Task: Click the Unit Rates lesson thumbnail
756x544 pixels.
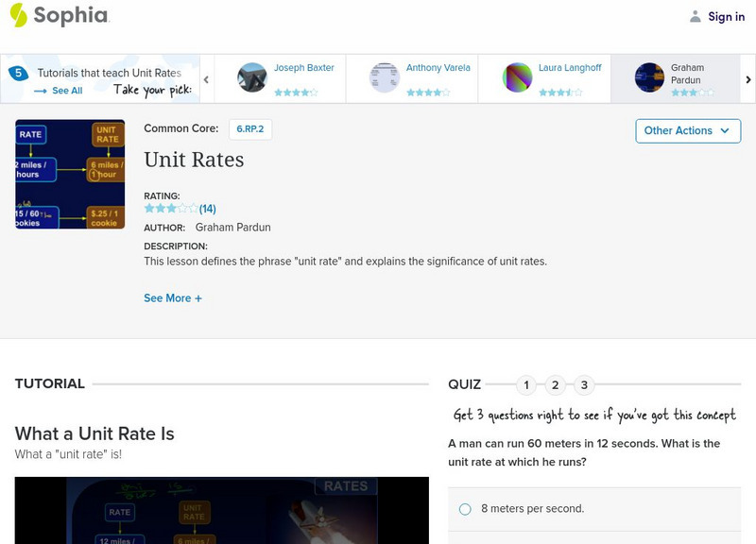Action: pyautogui.click(x=70, y=174)
